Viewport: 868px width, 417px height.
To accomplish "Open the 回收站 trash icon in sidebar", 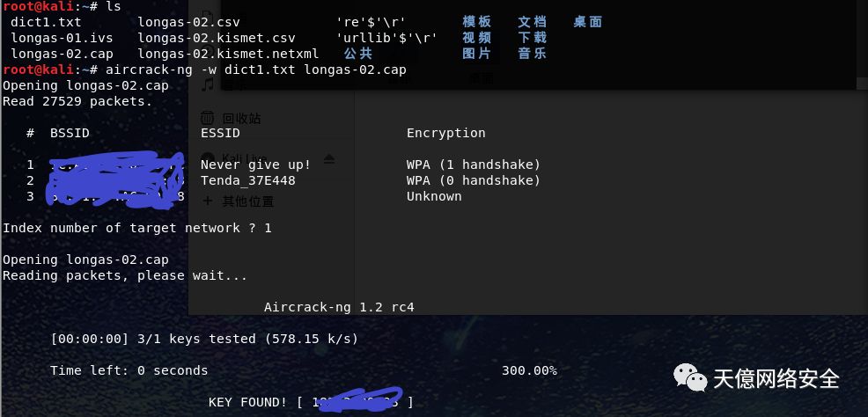I will (207, 118).
